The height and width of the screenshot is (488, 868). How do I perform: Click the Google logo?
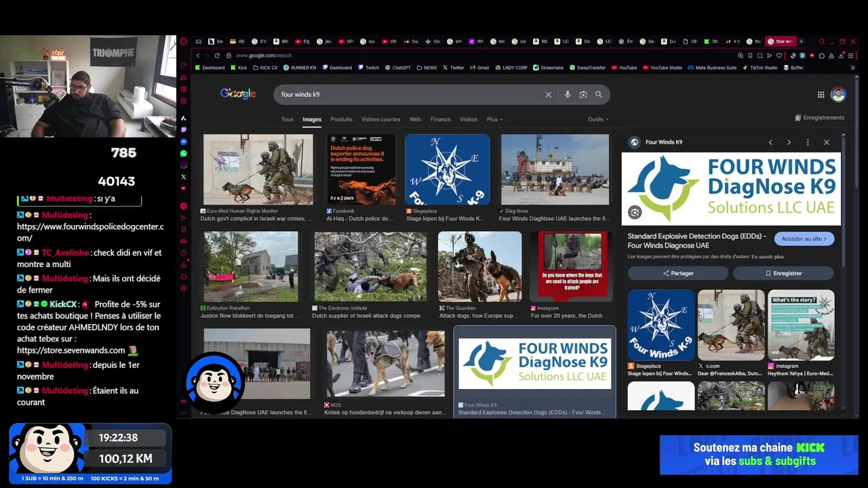238,94
